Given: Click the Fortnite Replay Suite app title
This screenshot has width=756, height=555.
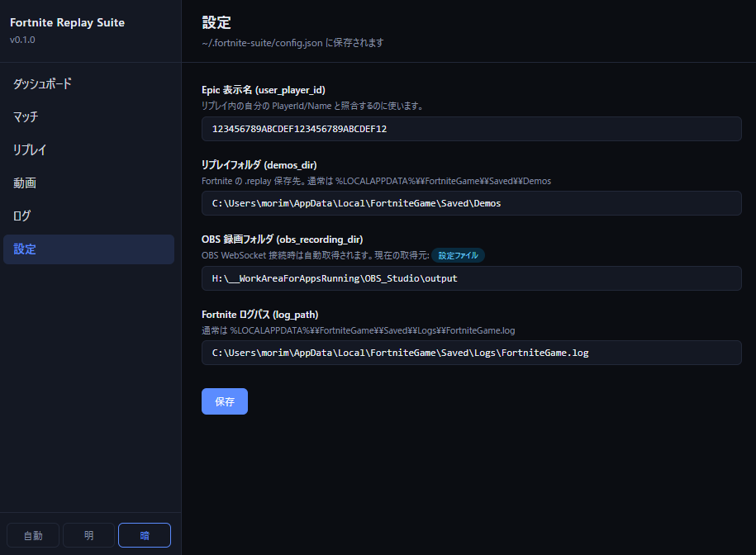Looking at the screenshot, I should pos(67,22).
